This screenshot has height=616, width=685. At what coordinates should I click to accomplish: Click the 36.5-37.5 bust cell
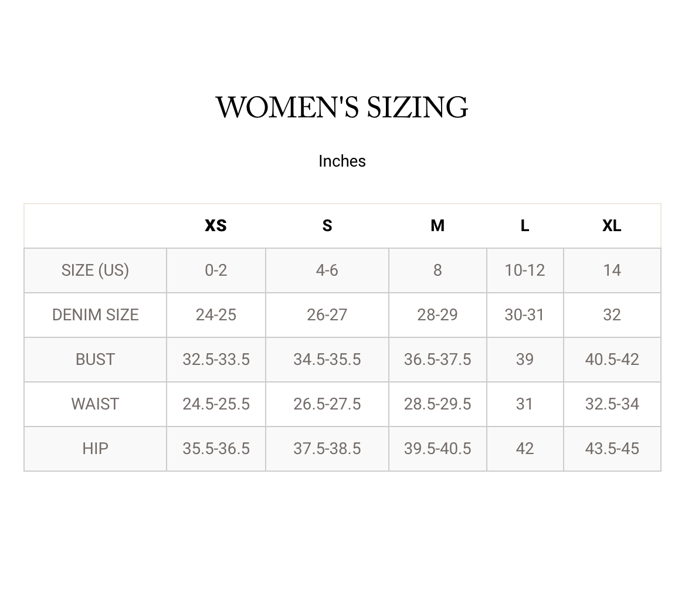(438, 360)
